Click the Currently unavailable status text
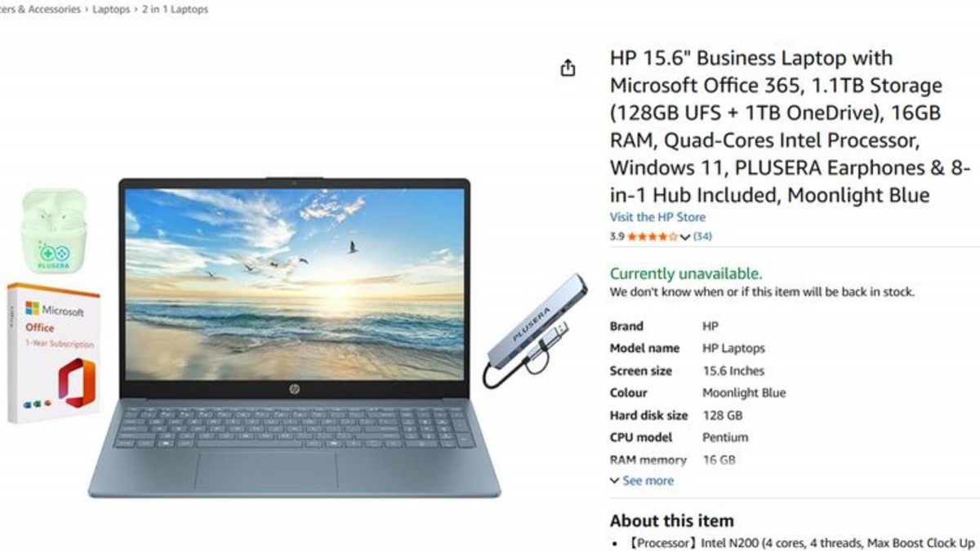This screenshot has height=551, width=980. coord(685,273)
